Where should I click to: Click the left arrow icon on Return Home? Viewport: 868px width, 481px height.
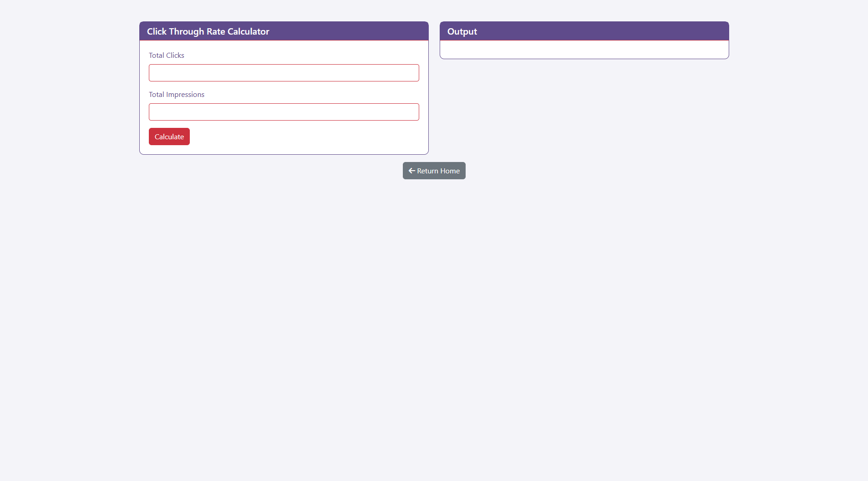411,171
